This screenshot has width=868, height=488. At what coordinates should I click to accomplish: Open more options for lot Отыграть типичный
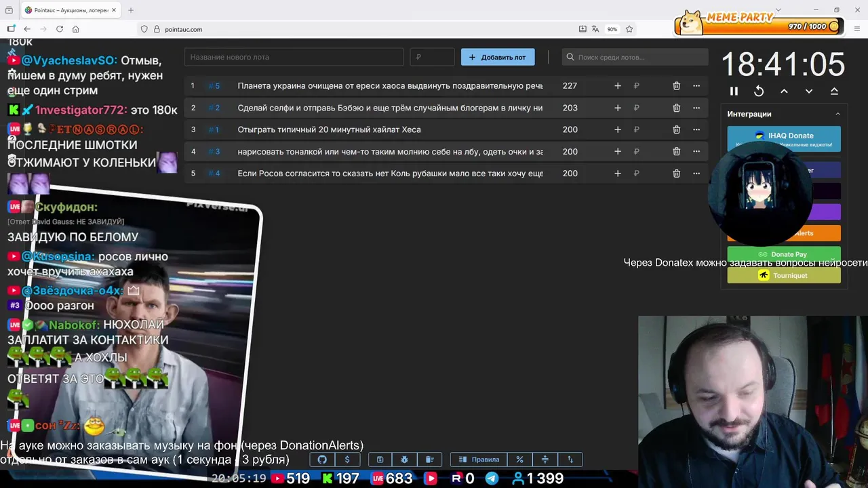pyautogui.click(x=696, y=129)
